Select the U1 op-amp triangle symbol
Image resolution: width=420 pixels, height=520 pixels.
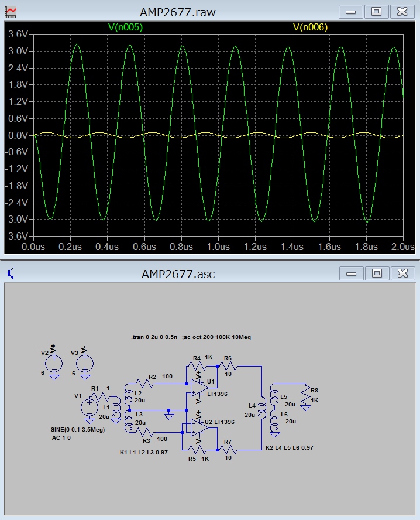pos(199,388)
